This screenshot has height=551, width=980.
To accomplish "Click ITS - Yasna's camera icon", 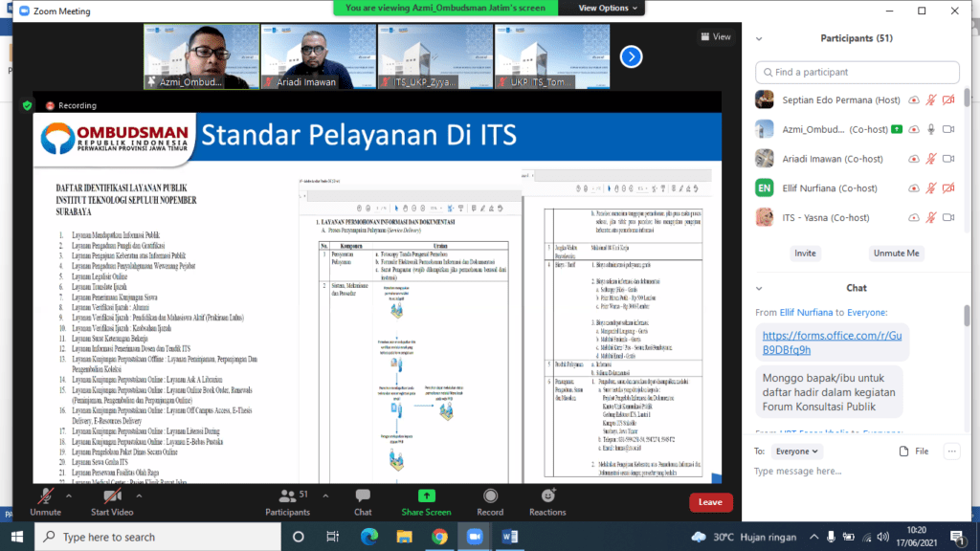I will 948,217.
